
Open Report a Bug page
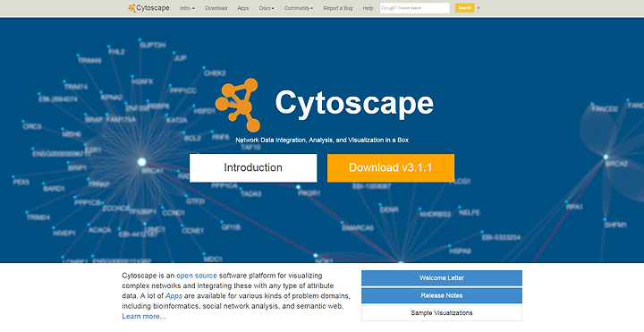coord(337,8)
